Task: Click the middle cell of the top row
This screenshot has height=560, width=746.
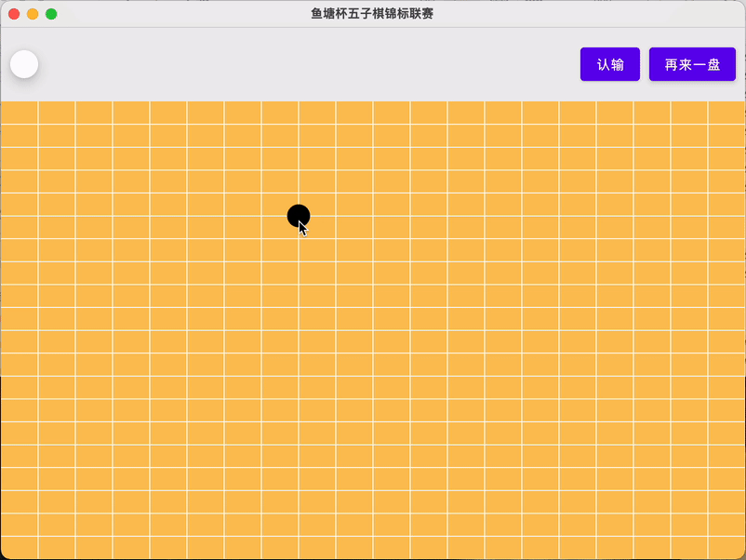Action: 372,113
